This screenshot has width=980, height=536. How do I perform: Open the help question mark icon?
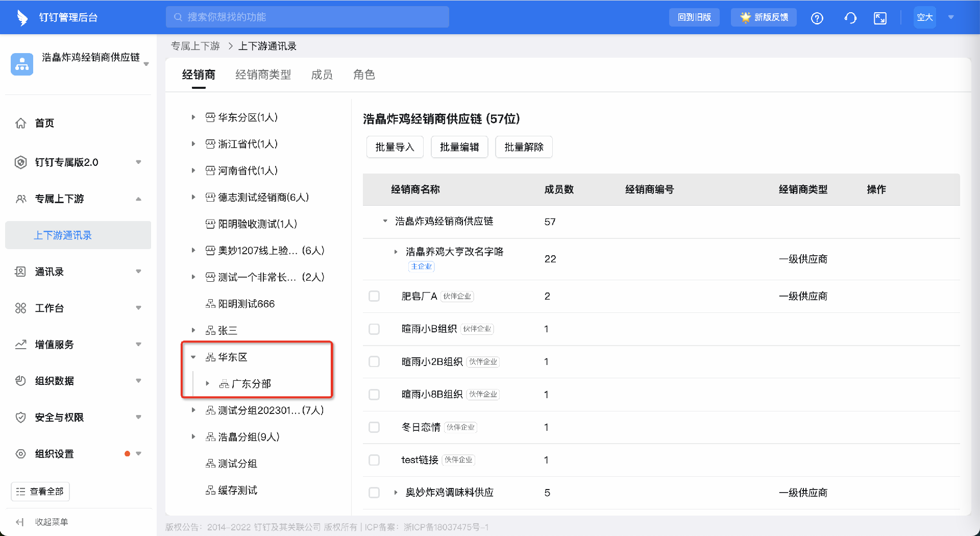(x=817, y=18)
